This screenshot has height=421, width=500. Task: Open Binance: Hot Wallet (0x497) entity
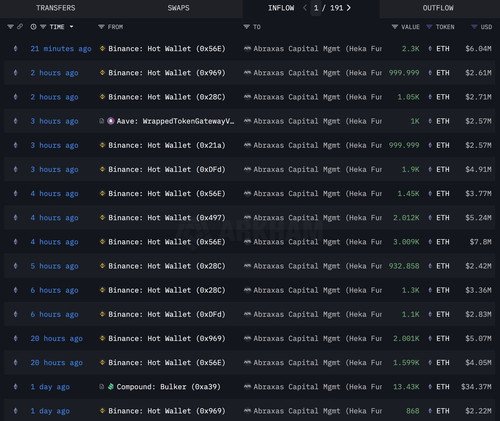pos(167,218)
